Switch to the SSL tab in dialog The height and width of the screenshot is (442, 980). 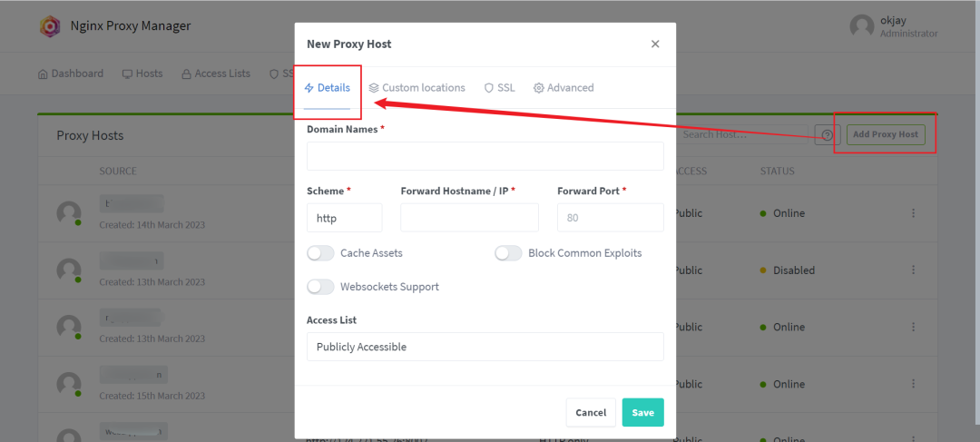click(499, 88)
